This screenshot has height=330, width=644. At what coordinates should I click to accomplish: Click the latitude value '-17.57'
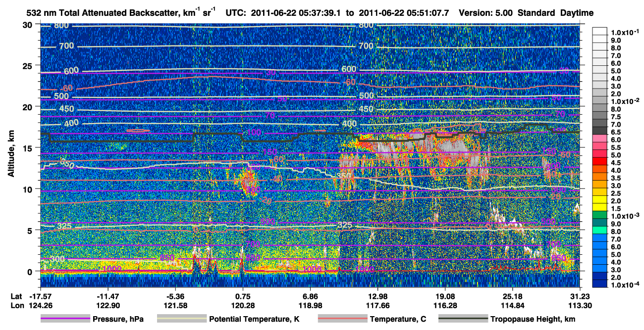(x=41, y=296)
